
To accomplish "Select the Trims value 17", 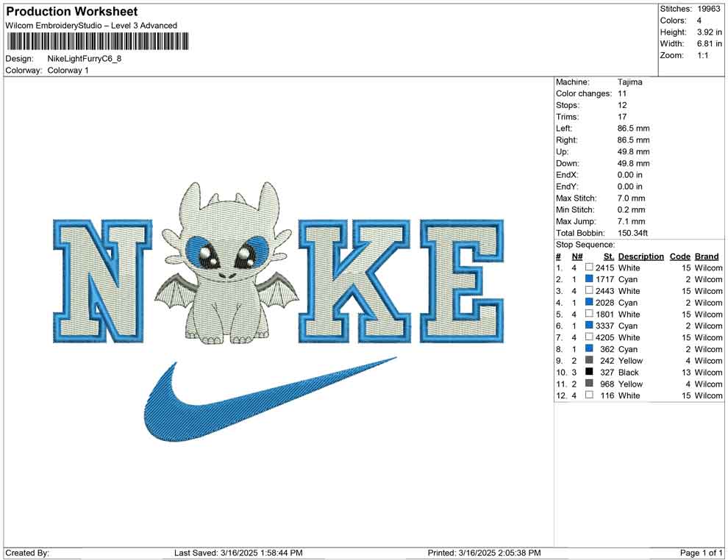I will point(622,117).
